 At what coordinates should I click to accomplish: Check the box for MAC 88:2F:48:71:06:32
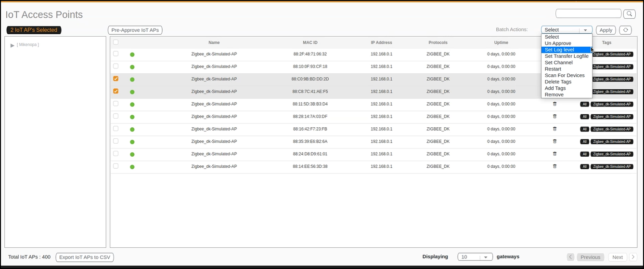point(116,54)
